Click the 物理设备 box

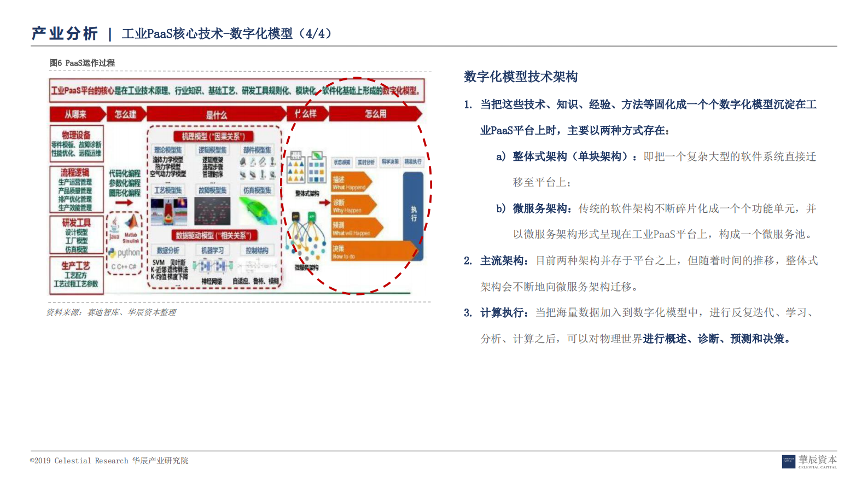click(77, 144)
